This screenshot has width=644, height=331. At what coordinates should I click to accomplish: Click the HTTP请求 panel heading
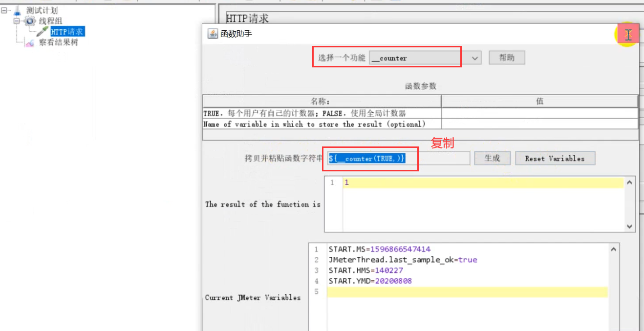(247, 19)
